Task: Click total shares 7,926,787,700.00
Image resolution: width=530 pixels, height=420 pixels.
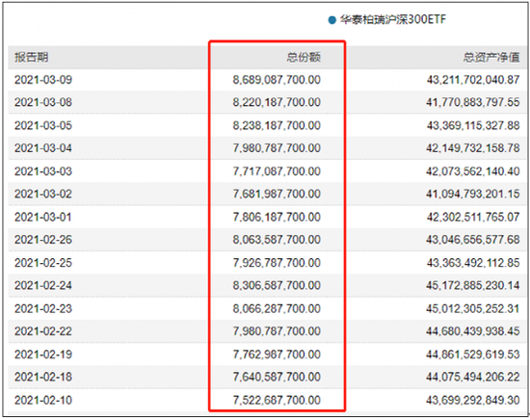Action: click(277, 263)
